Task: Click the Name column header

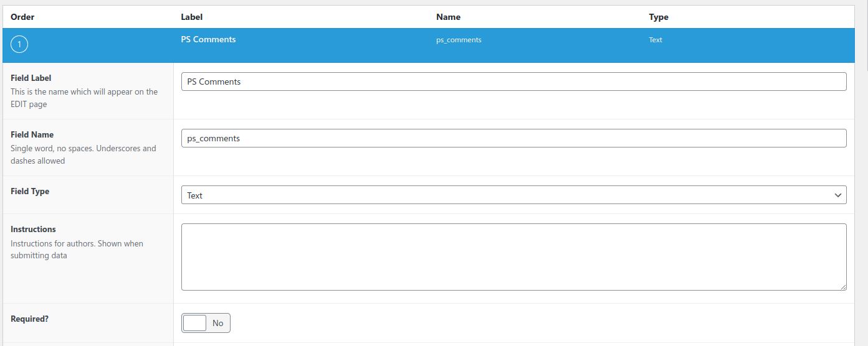Action: click(x=449, y=17)
